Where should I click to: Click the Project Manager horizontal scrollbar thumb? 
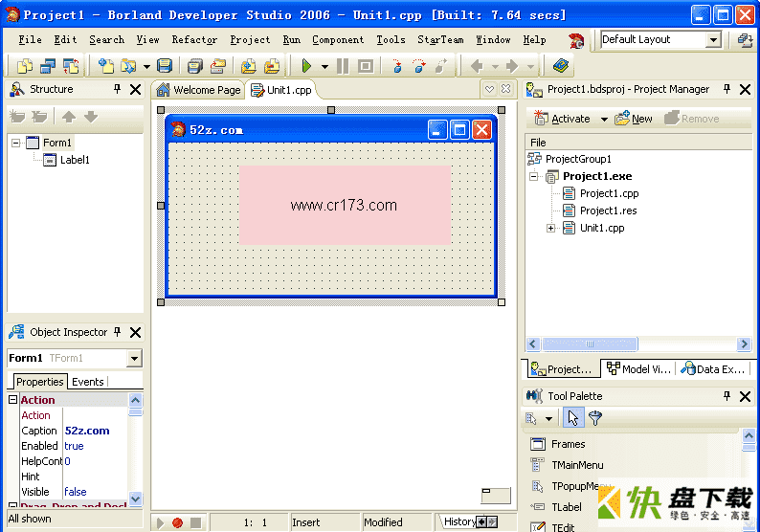click(x=590, y=344)
